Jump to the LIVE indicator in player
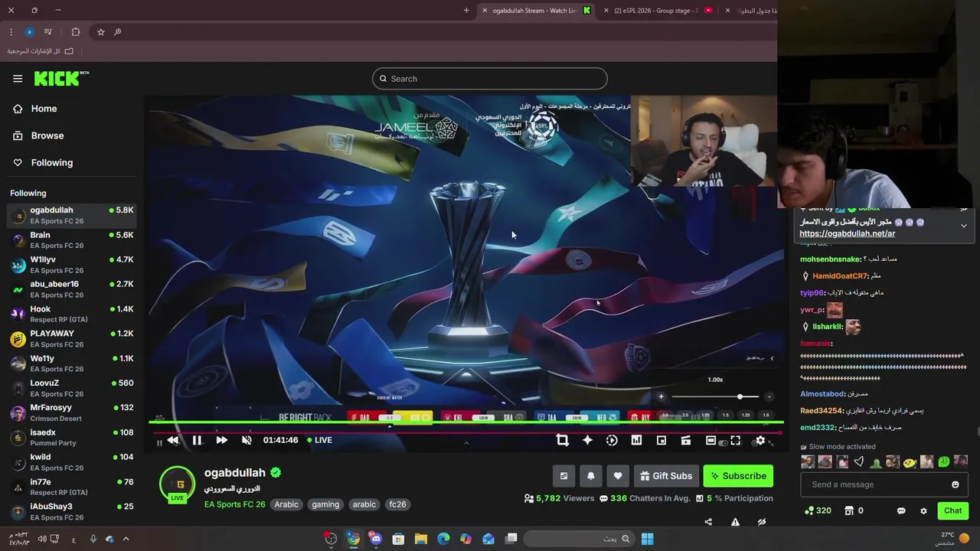980x551 pixels. (319, 440)
